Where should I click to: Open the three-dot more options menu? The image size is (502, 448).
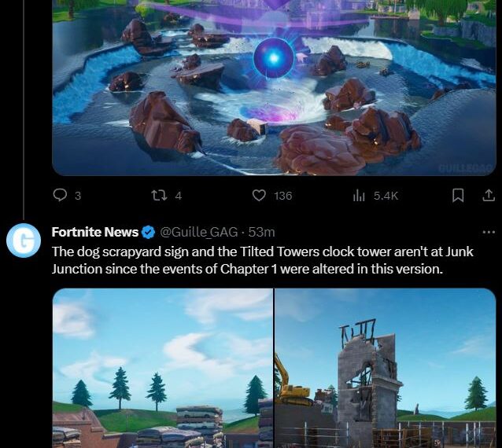(489, 232)
